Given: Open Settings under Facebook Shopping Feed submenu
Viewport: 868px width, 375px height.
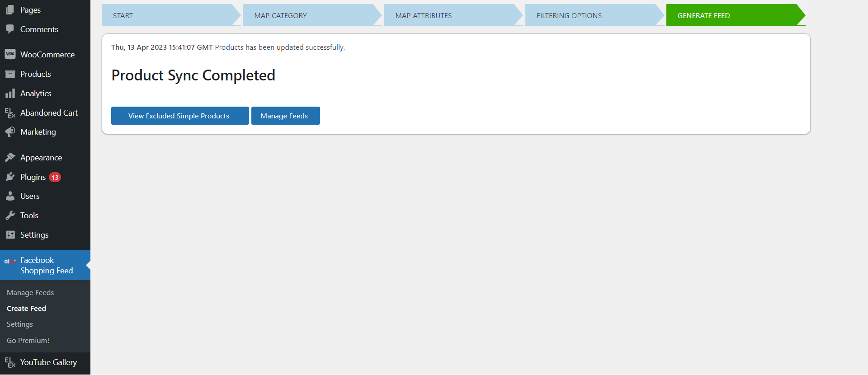Looking at the screenshot, I should click(x=20, y=324).
